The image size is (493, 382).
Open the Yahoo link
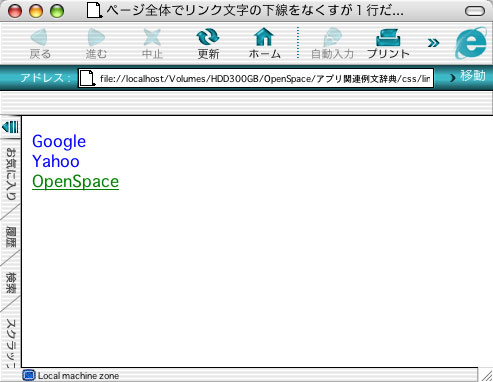tap(56, 161)
